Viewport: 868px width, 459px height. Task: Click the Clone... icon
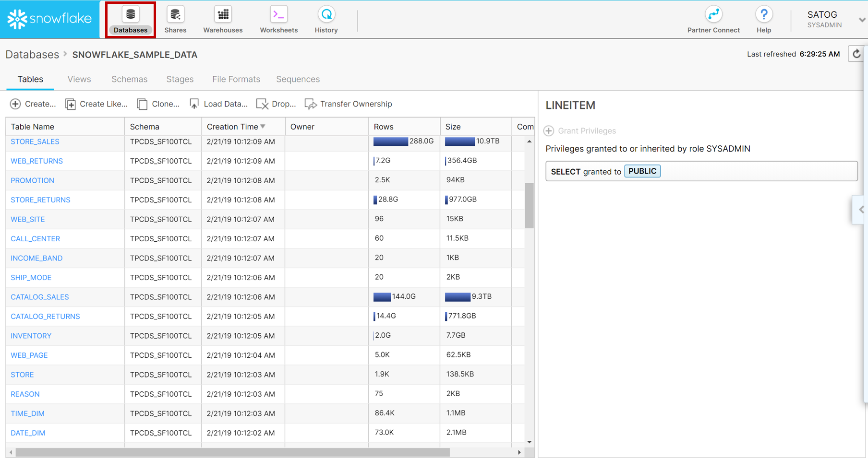click(142, 104)
